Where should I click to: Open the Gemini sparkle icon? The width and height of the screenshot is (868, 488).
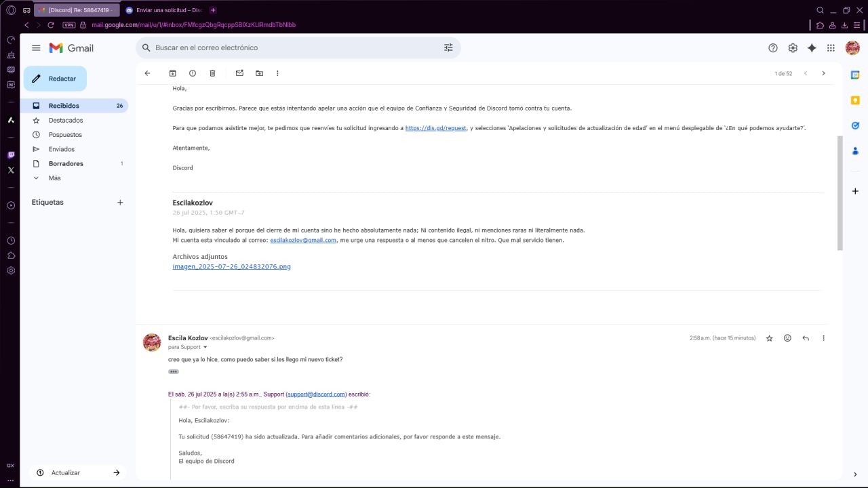(812, 48)
